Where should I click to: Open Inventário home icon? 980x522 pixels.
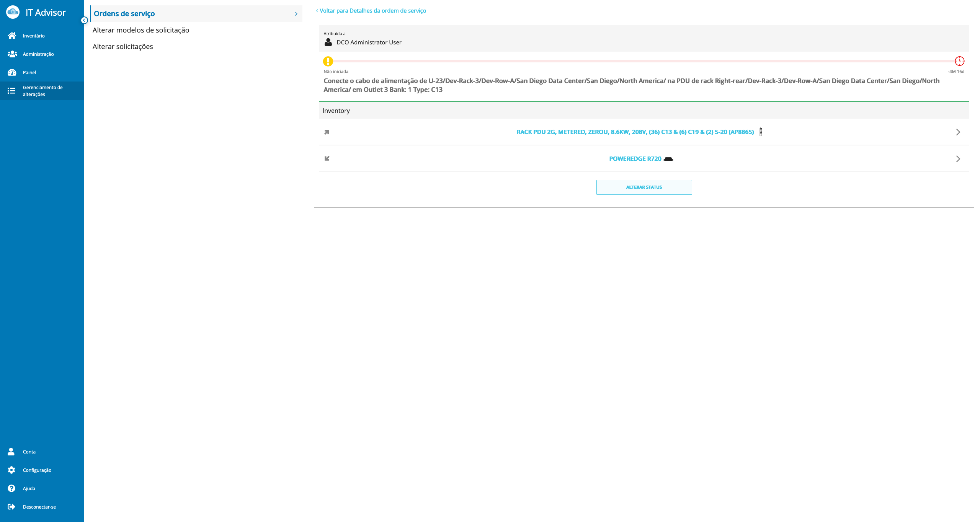point(12,36)
